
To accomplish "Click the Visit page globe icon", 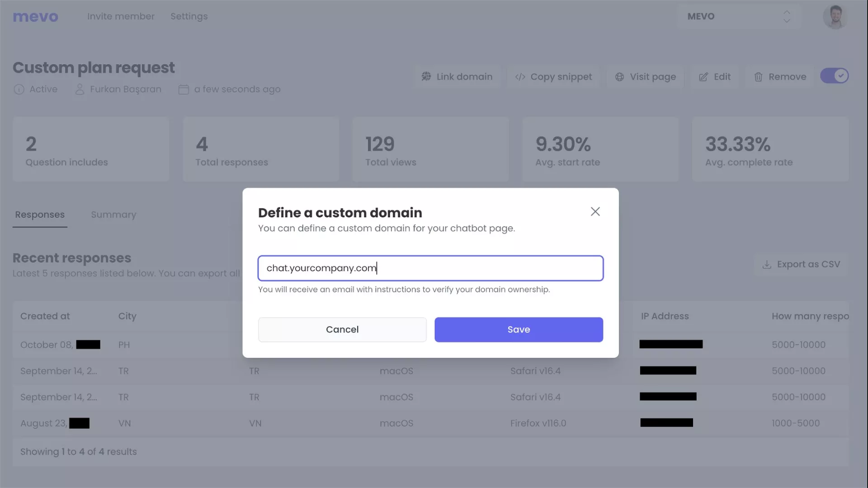I will coord(619,77).
